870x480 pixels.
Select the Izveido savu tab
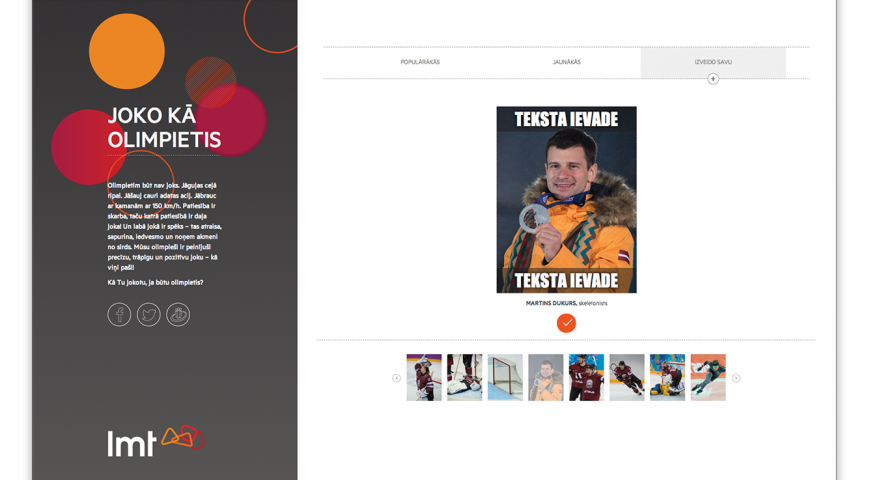point(713,62)
